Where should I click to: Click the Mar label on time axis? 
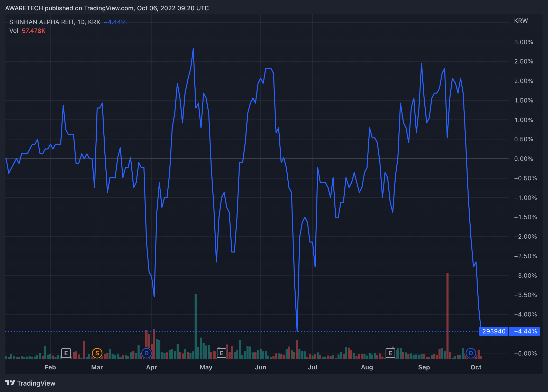pos(97,367)
